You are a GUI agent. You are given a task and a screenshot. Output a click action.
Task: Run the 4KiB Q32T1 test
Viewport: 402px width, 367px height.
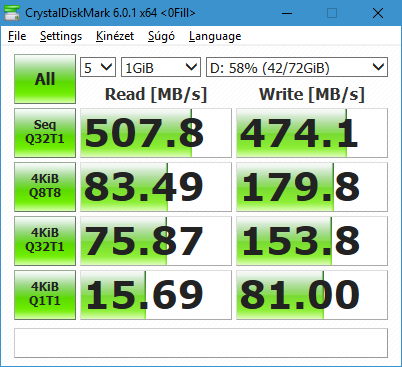pos(45,241)
